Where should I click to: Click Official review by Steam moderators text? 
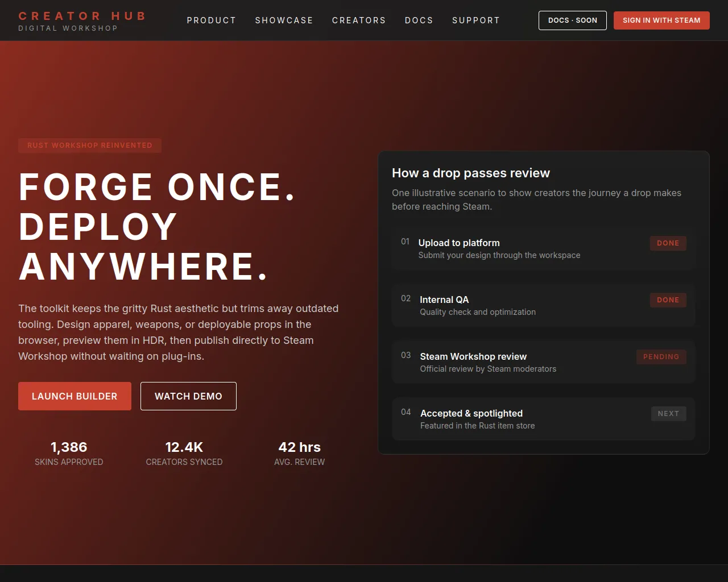click(x=488, y=369)
